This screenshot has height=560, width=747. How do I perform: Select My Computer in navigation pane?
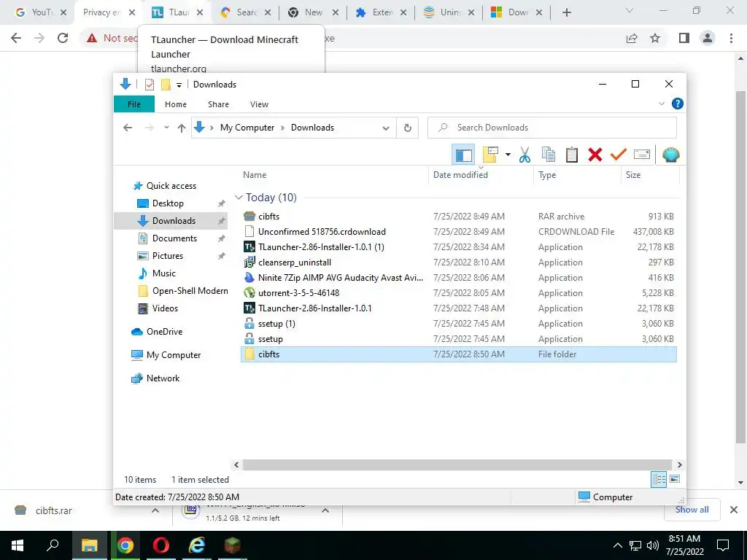click(x=174, y=355)
